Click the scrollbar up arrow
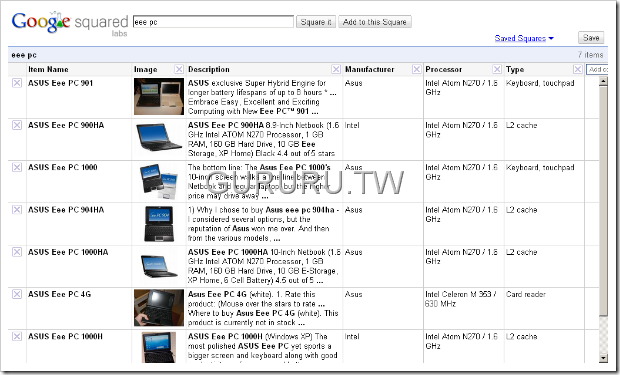Viewport: 620px width, 375px height. click(x=603, y=81)
